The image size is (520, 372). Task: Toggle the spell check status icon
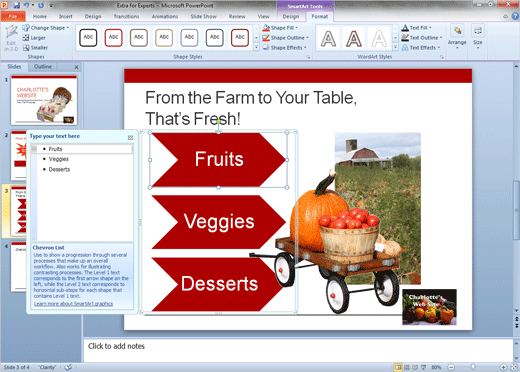click(68, 367)
